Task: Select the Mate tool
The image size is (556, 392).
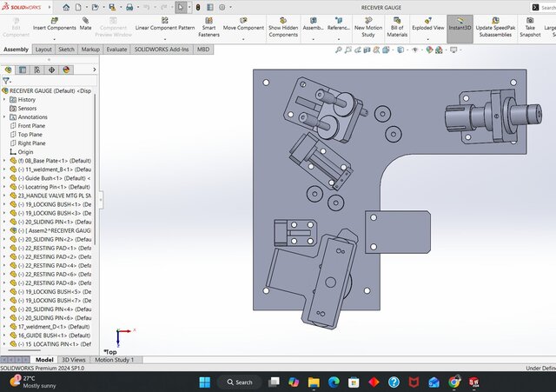Action: point(85,24)
